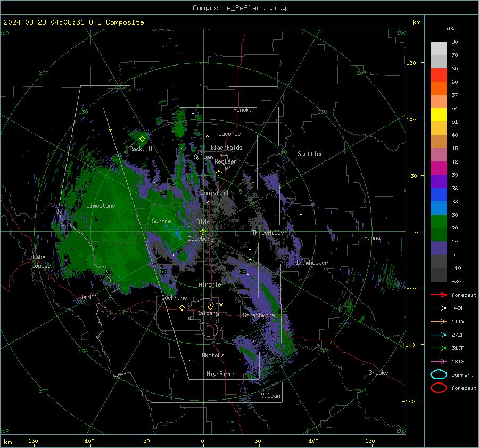Click the Banff label
The height and width of the screenshot is (448, 479).
tap(88, 297)
